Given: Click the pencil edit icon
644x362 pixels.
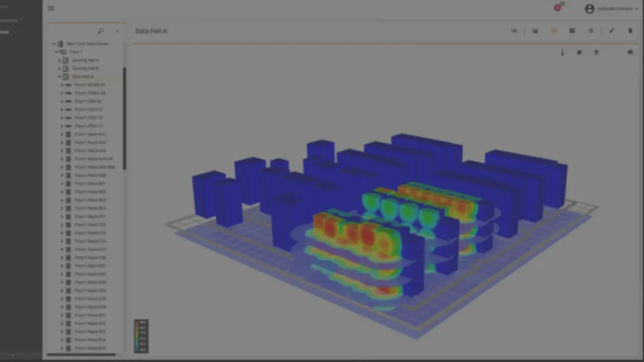Looking at the screenshot, I should click(x=611, y=31).
